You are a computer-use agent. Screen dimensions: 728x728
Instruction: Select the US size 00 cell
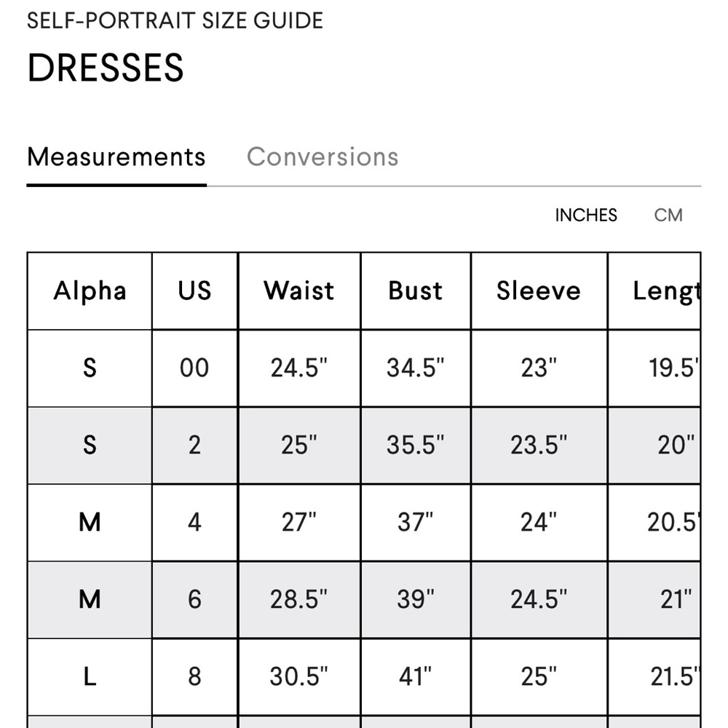[x=194, y=368]
